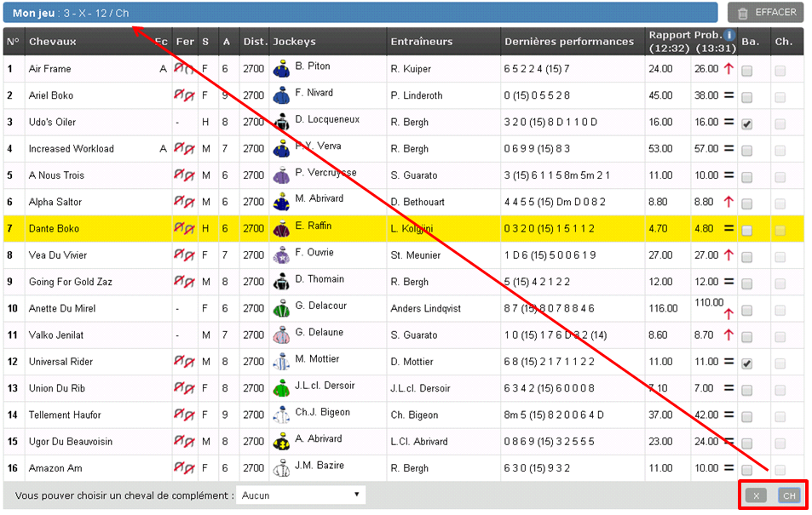Click B. Piton's jockey silk icon
812x515 pixels.
click(281, 70)
